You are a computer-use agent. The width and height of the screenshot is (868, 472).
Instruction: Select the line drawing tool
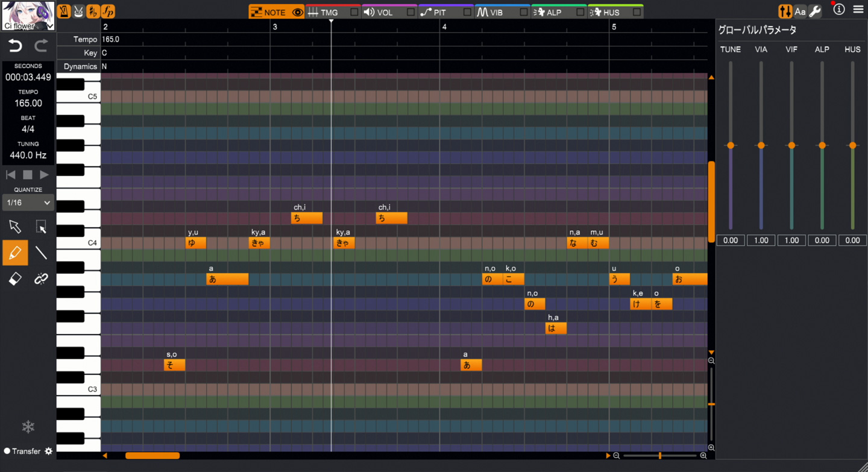(x=41, y=253)
